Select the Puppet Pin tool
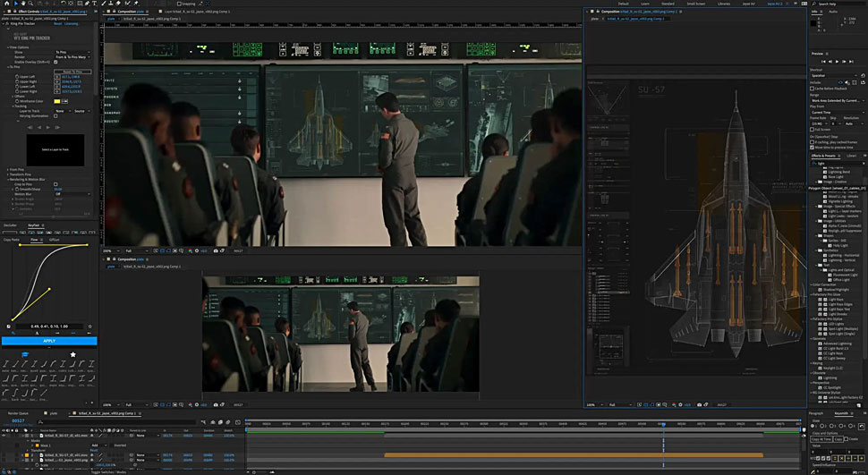Viewport: 868px width, 475px height. coord(136,4)
